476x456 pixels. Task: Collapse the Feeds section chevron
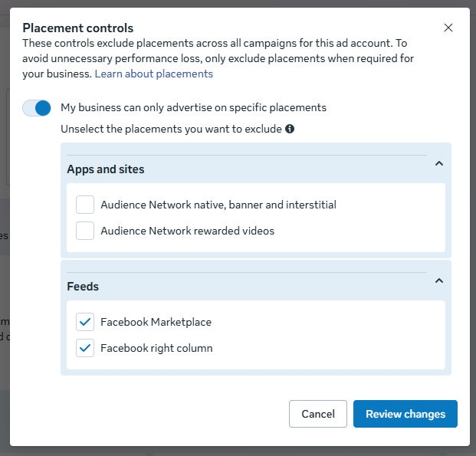pyautogui.click(x=438, y=280)
